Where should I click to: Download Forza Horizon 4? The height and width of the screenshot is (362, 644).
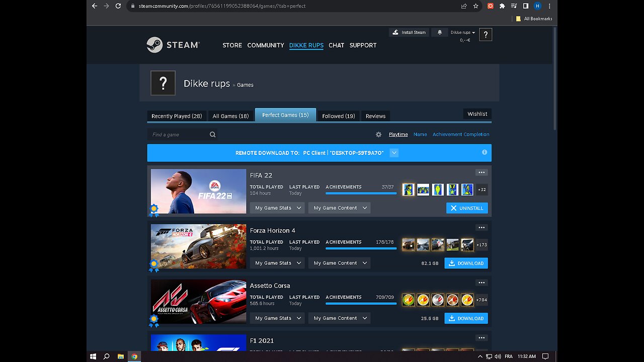466,263
